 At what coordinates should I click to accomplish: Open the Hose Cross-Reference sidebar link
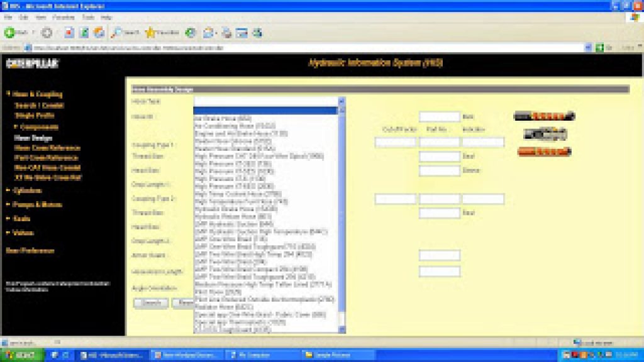pos(47,148)
